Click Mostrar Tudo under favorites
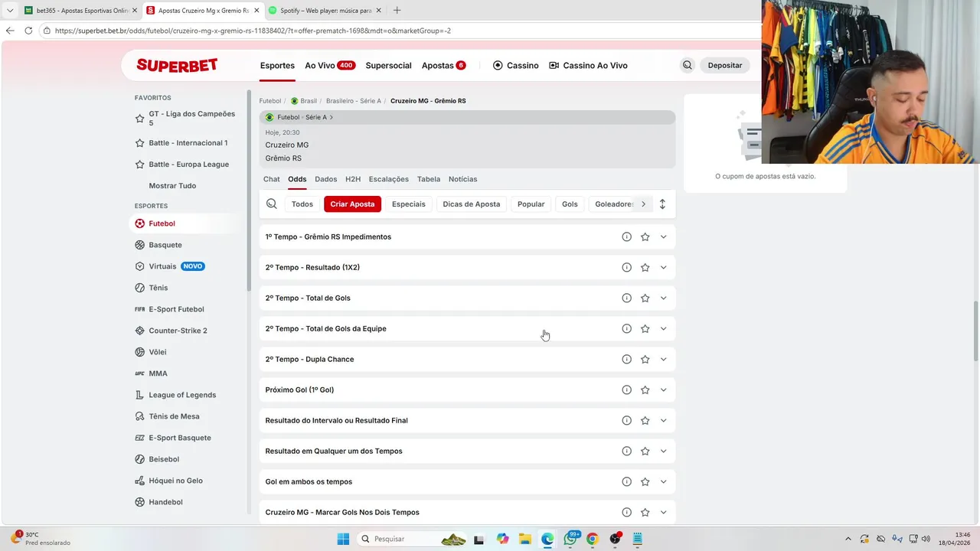The width and height of the screenshot is (980, 551). (x=172, y=186)
